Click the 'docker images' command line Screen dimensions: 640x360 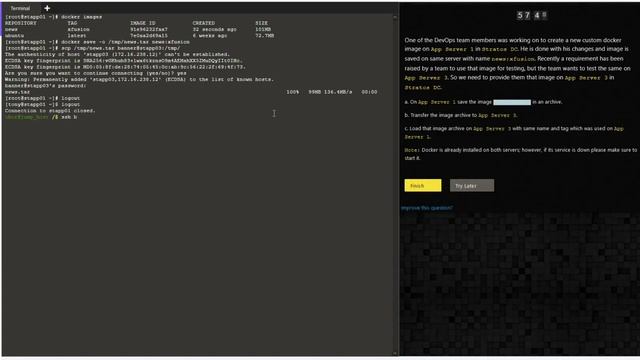coord(53,17)
